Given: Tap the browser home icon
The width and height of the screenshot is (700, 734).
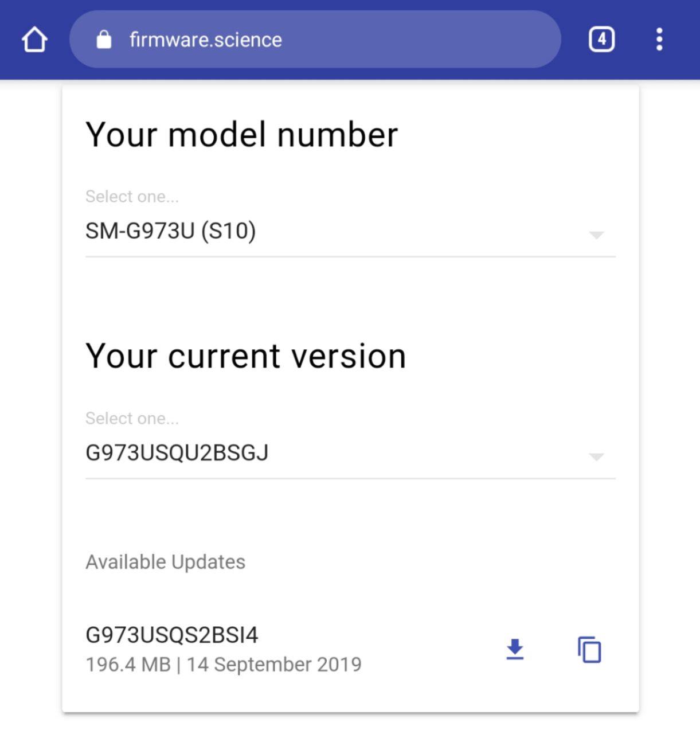Looking at the screenshot, I should tap(34, 40).
